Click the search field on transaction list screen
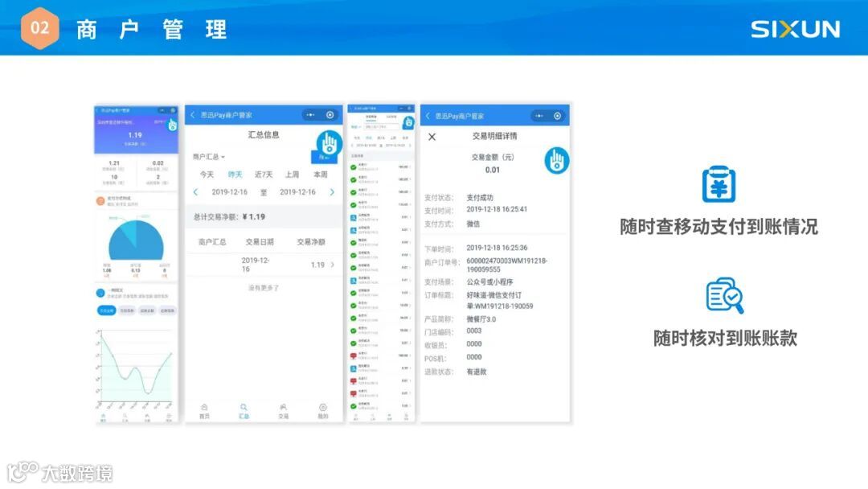868x489 pixels. pos(382,127)
